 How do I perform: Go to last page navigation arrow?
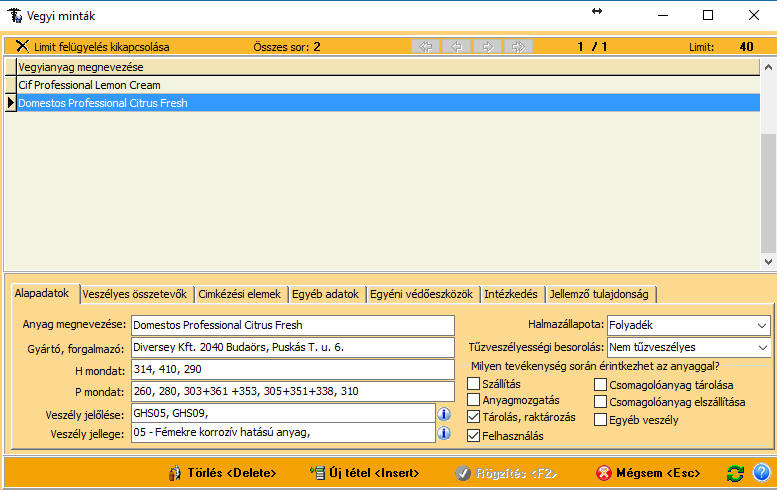[x=518, y=47]
